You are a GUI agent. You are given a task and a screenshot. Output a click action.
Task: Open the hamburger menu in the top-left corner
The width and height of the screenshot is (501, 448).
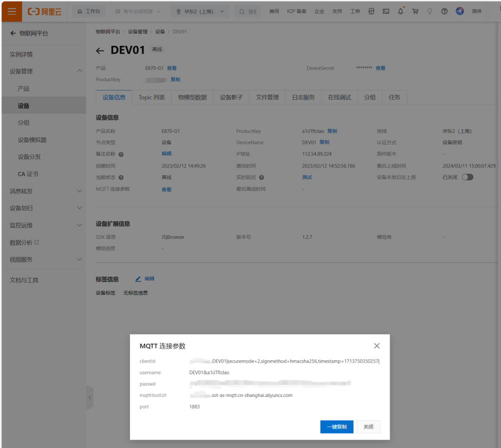12,11
